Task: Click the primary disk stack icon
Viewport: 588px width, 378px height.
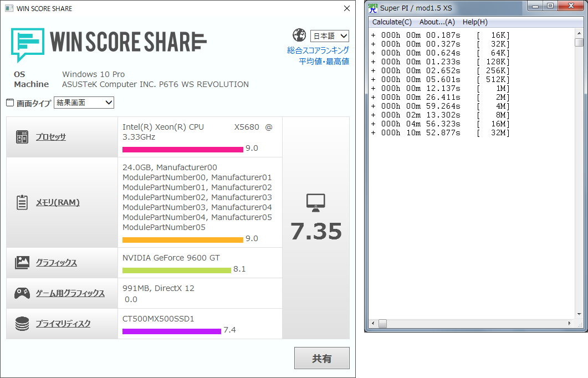Action: point(22,324)
